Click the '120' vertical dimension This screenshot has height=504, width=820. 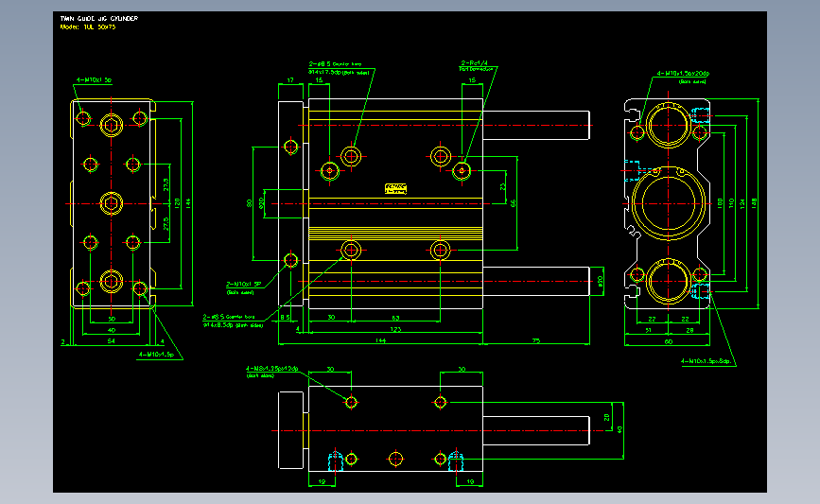click(178, 203)
